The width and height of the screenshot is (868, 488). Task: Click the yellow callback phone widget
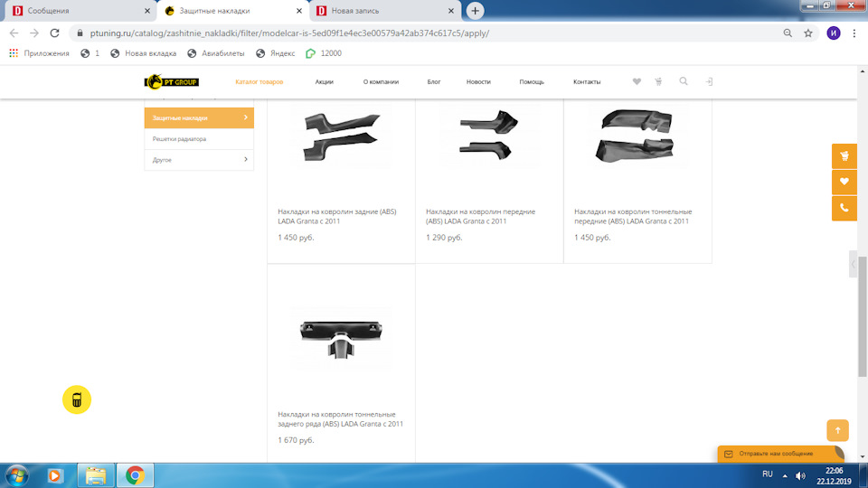point(76,399)
